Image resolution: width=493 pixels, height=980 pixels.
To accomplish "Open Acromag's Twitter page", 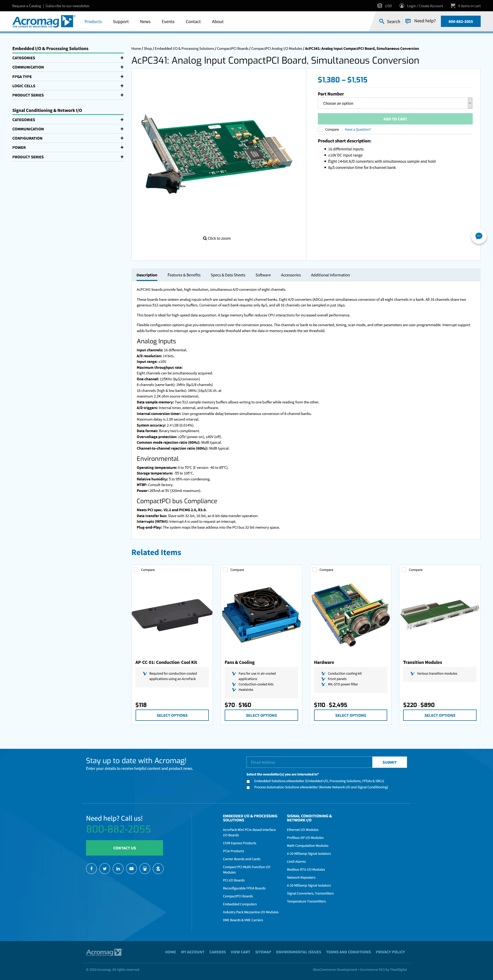I will point(105,869).
